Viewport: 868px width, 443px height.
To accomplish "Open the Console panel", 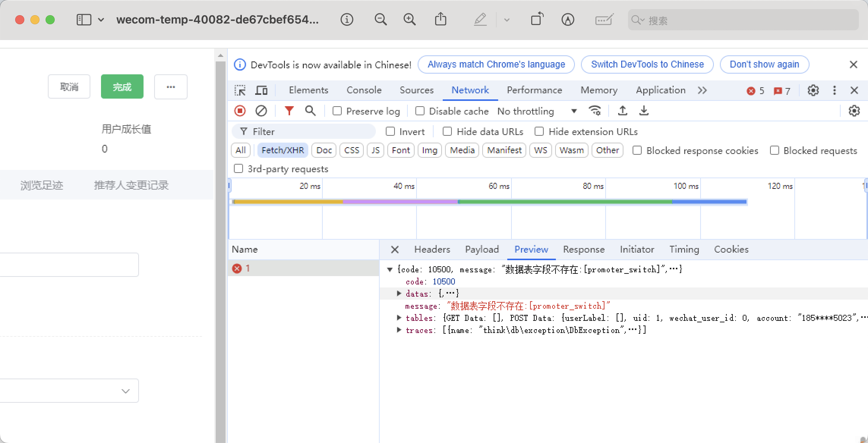I will tap(364, 90).
